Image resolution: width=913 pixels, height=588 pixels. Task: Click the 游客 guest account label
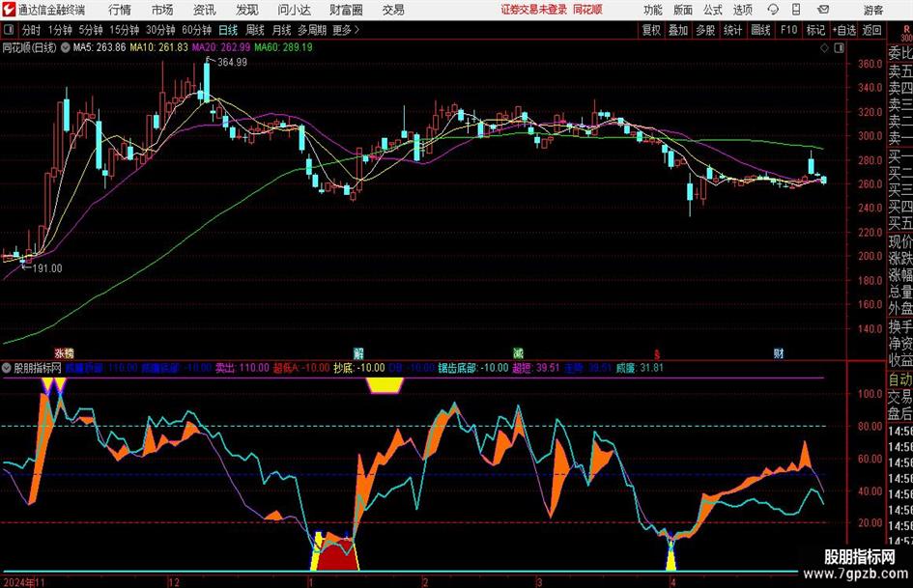tap(873, 10)
